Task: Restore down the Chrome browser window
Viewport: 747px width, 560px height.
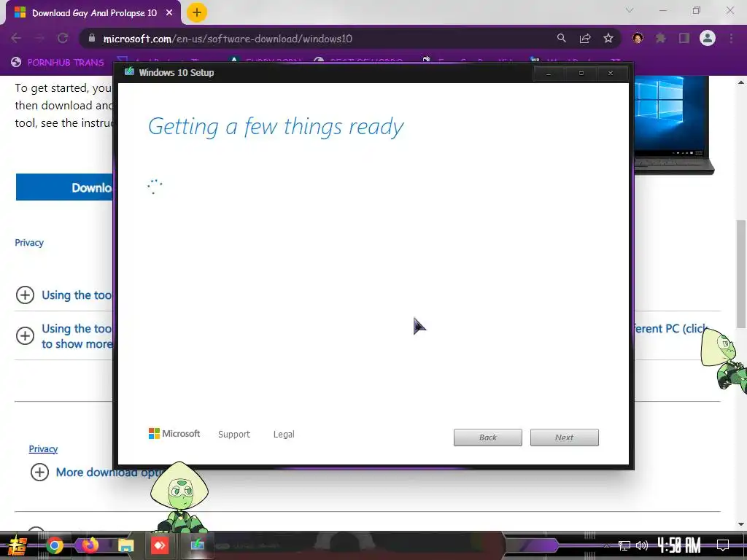Action: [697, 10]
